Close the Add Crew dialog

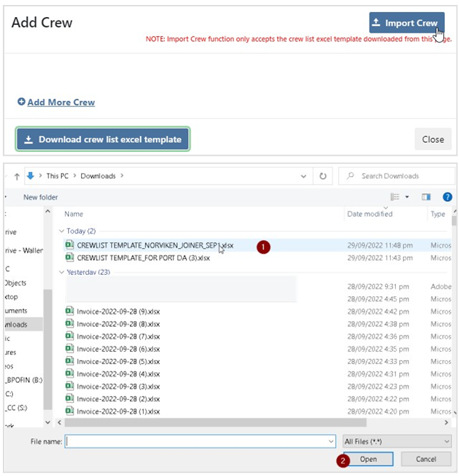pos(432,139)
